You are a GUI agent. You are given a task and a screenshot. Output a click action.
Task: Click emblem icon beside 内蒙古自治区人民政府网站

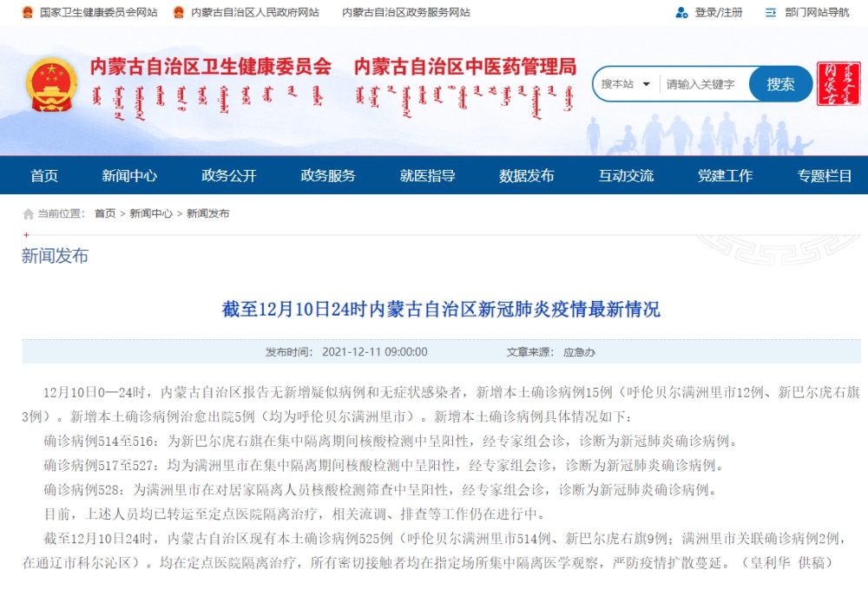coord(178,12)
